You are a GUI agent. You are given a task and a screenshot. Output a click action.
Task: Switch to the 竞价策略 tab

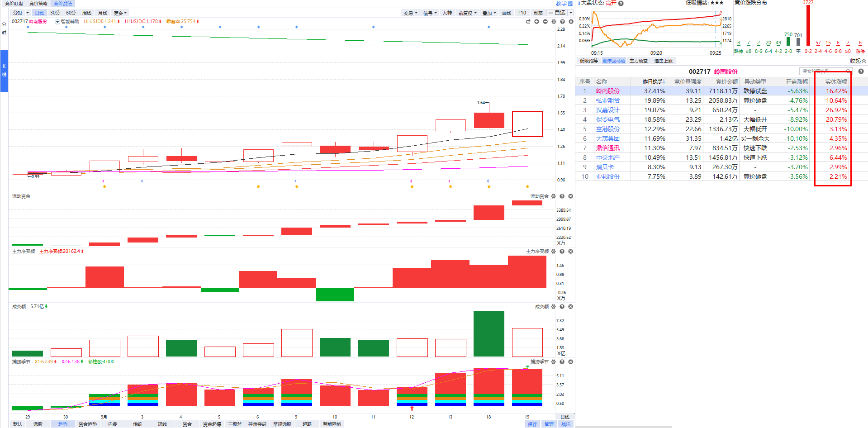(38, 3)
